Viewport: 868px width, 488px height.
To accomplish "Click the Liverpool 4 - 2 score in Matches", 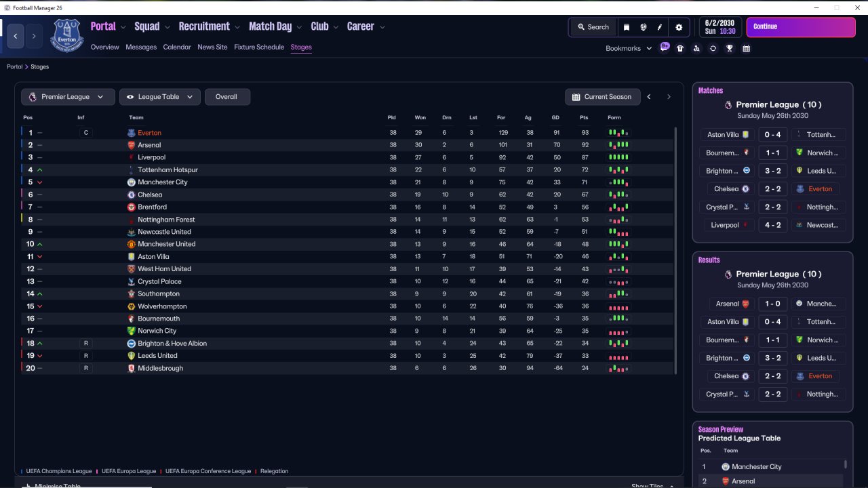I will (x=772, y=225).
